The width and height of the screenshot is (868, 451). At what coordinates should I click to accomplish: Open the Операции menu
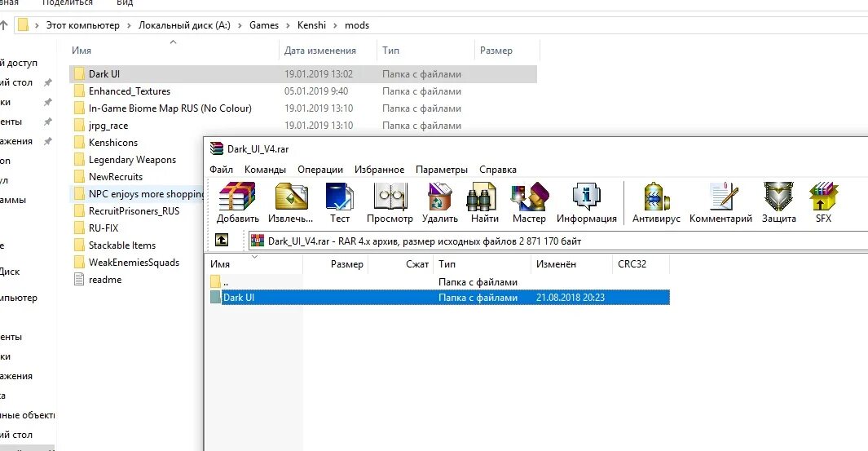(320, 170)
